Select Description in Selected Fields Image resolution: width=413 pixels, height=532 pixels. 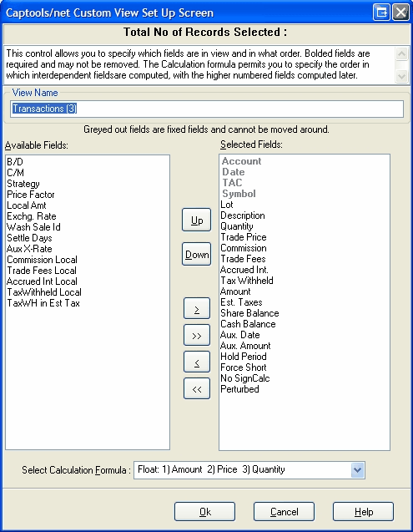[x=243, y=215]
